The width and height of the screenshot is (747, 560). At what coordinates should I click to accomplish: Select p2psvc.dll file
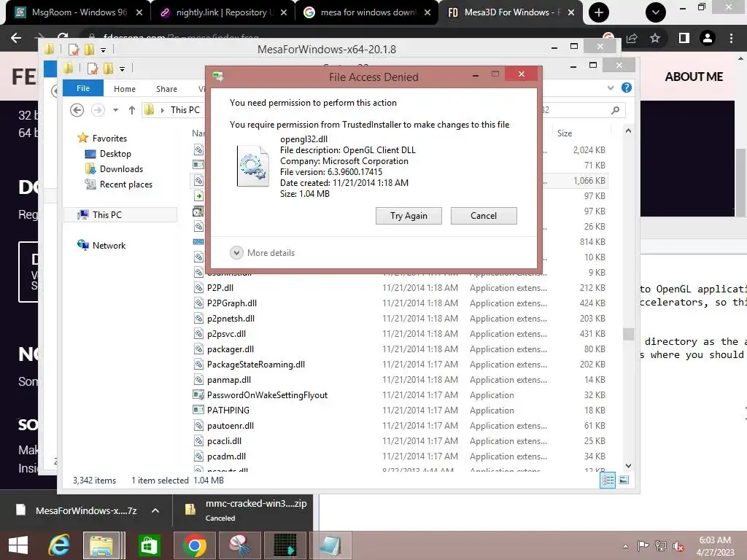pos(226,334)
